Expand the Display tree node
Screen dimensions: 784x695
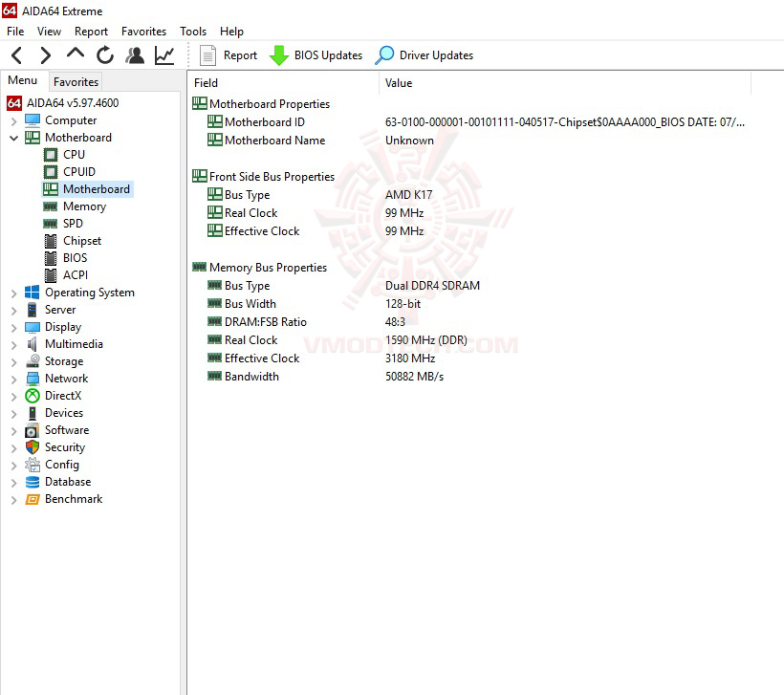pyautogui.click(x=14, y=328)
